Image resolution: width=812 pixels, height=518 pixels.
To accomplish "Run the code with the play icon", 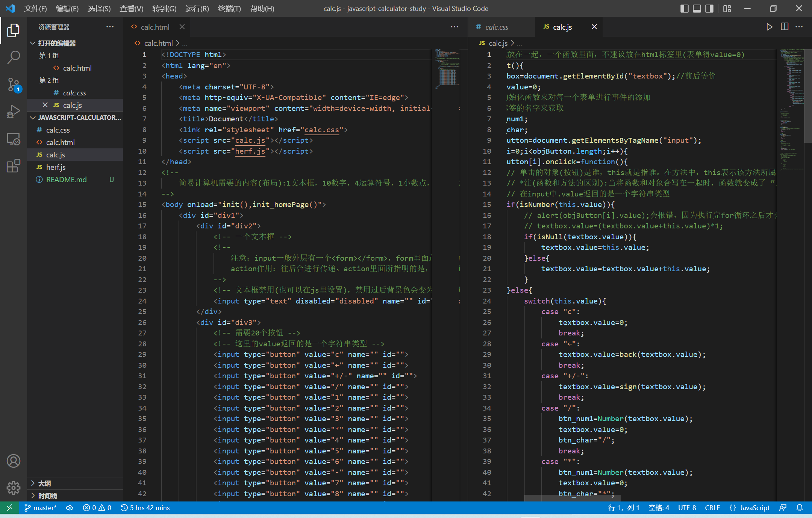I will pyautogui.click(x=770, y=27).
